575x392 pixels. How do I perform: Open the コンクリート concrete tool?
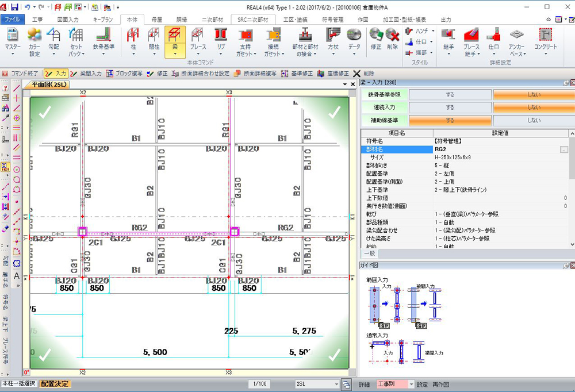[x=545, y=36]
